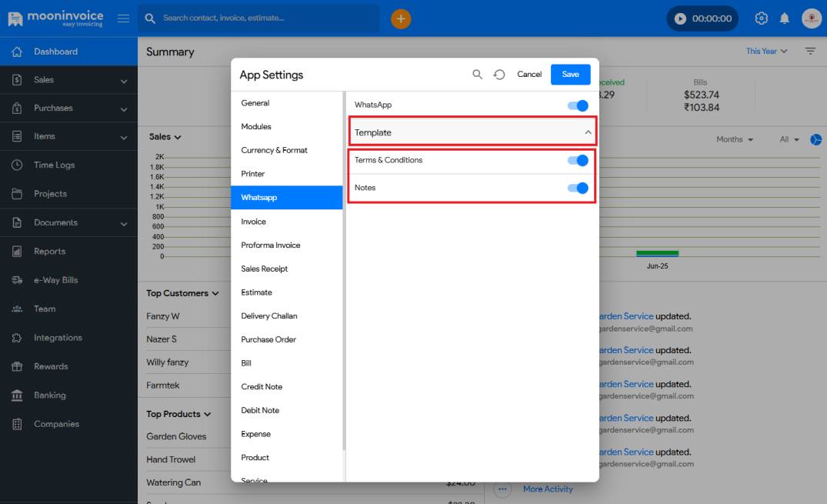This screenshot has width=827, height=504.
Task: Click the settings list scrollbar
Action: point(345,271)
